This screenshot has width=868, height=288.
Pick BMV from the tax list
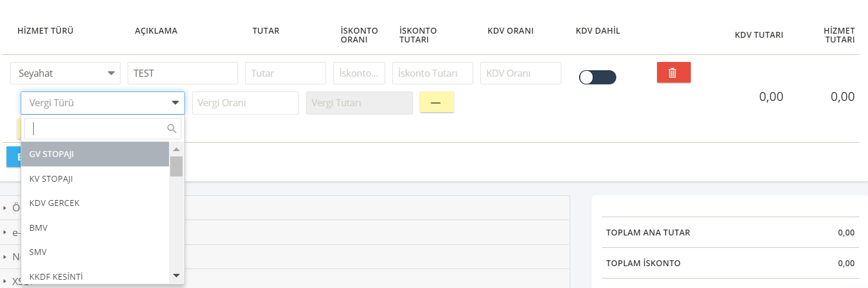click(95, 227)
